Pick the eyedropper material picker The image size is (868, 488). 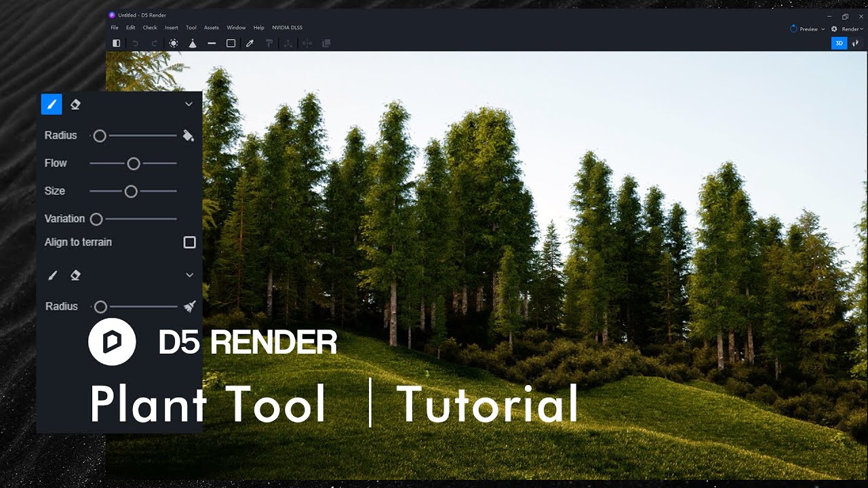(x=250, y=43)
